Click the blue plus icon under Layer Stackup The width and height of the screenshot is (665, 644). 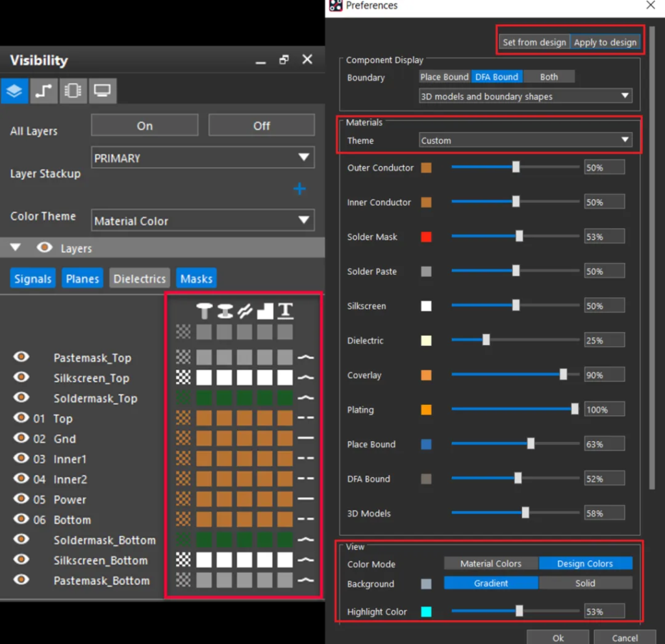pos(299,189)
